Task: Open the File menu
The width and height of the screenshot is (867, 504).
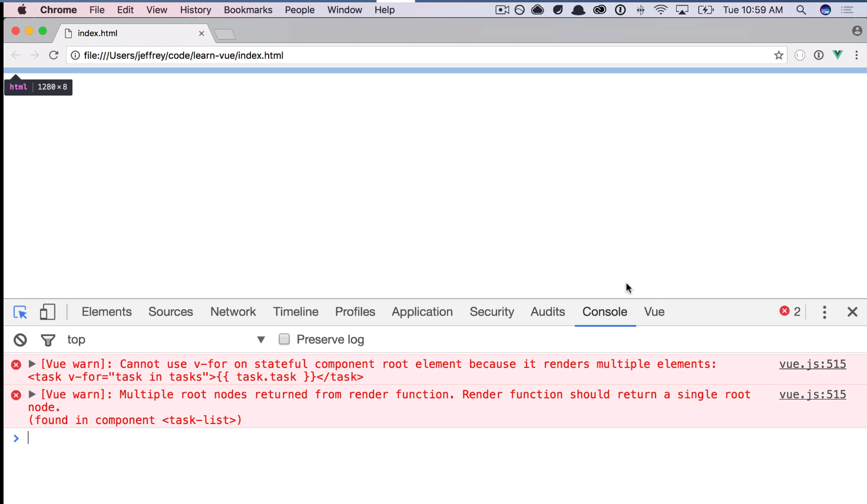Action: click(x=97, y=10)
